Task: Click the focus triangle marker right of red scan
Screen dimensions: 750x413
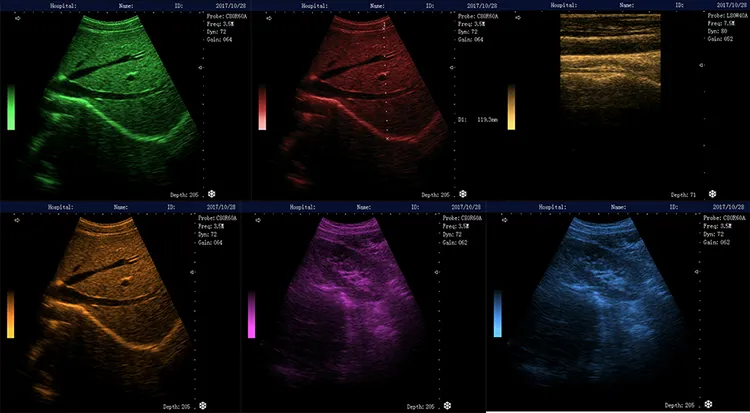Action: click(452, 67)
